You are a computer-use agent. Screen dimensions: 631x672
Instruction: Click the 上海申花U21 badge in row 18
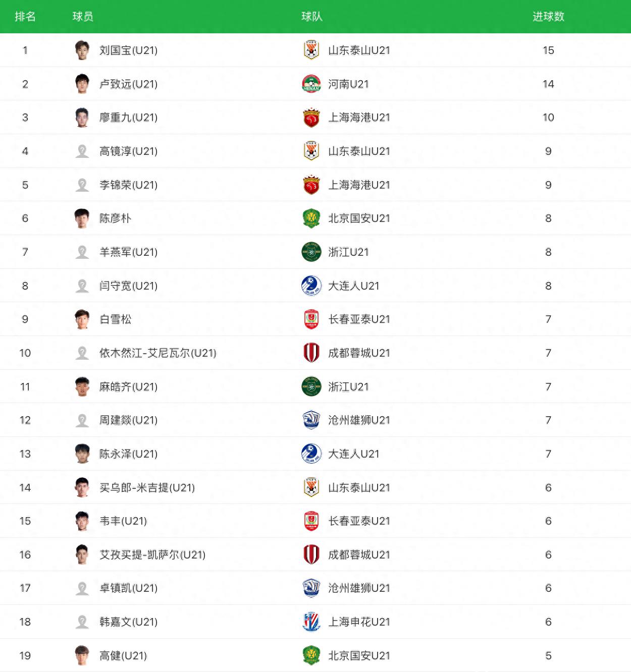[x=311, y=622]
